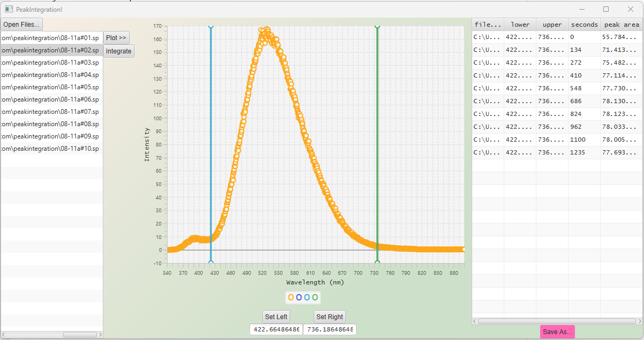Select file 08-11a#01.sp in the list
Viewport: 644px width, 340px height.
click(51, 38)
